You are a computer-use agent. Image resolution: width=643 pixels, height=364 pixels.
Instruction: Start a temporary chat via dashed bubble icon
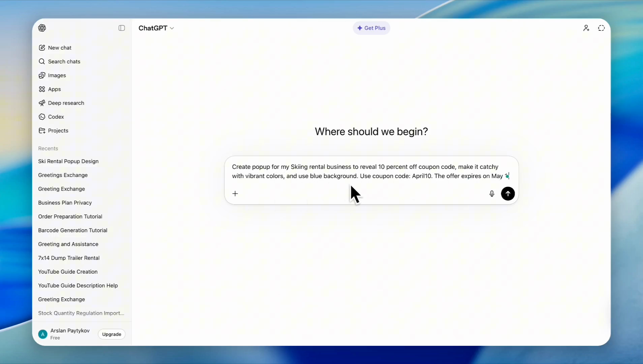pos(601,28)
